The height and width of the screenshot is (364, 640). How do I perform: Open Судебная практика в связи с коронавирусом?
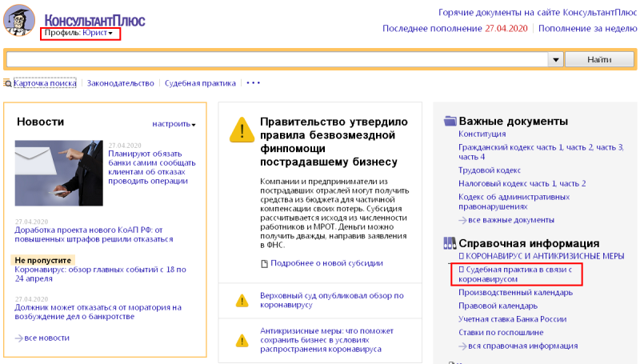pos(515,274)
